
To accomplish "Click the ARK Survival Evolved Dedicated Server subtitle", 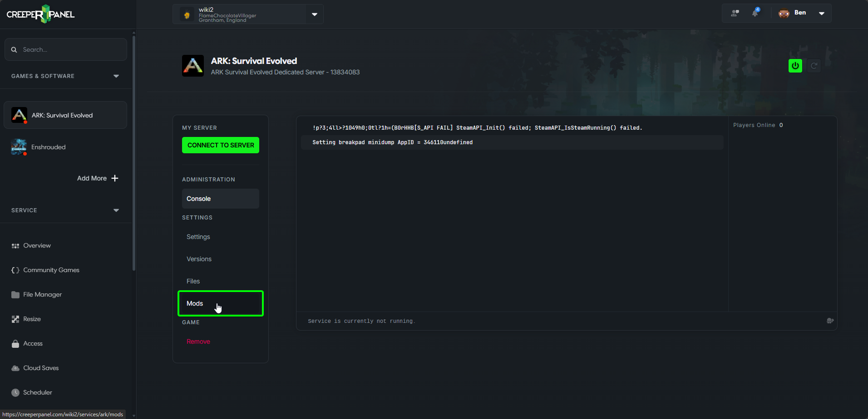I will click(x=285, y=72).
